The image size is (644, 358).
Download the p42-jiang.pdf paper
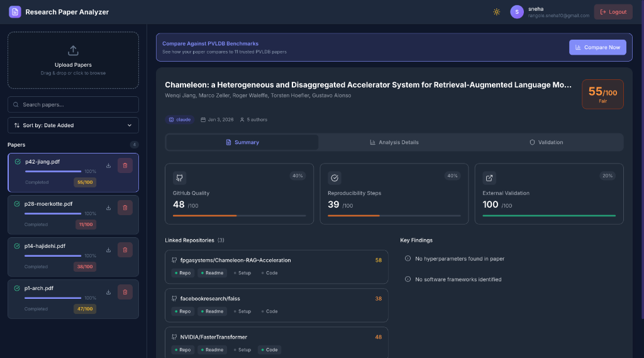(108, 165)
